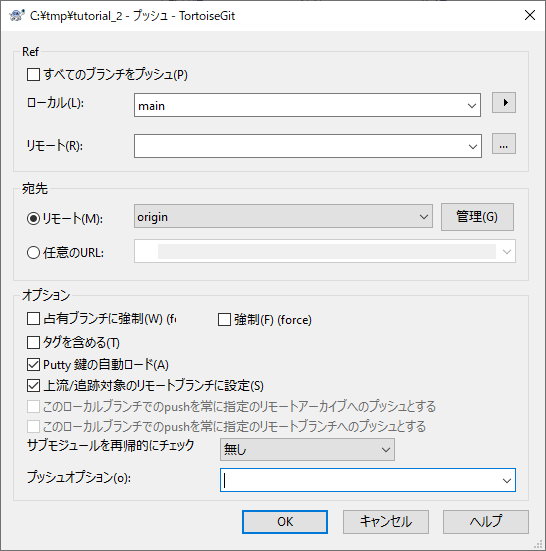Click the resize grip at dialog corner
Viewport: 546px width, 551px height.
point(538,544)
